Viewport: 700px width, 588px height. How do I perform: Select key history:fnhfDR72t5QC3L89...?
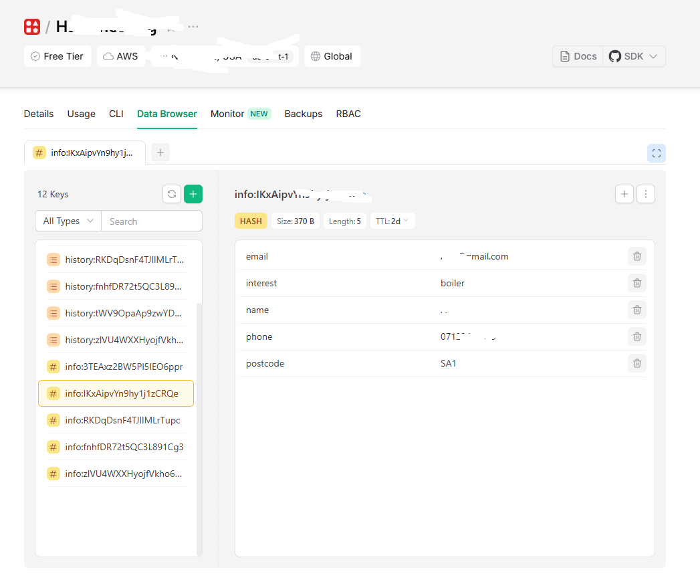(x=116, y=286)
